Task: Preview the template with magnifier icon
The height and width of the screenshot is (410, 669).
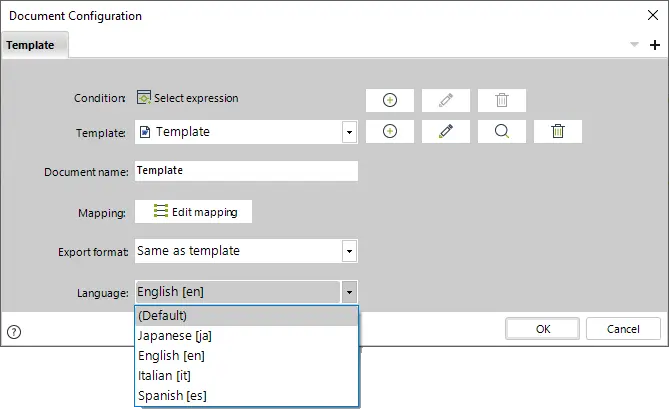Action: click(502, 131)
